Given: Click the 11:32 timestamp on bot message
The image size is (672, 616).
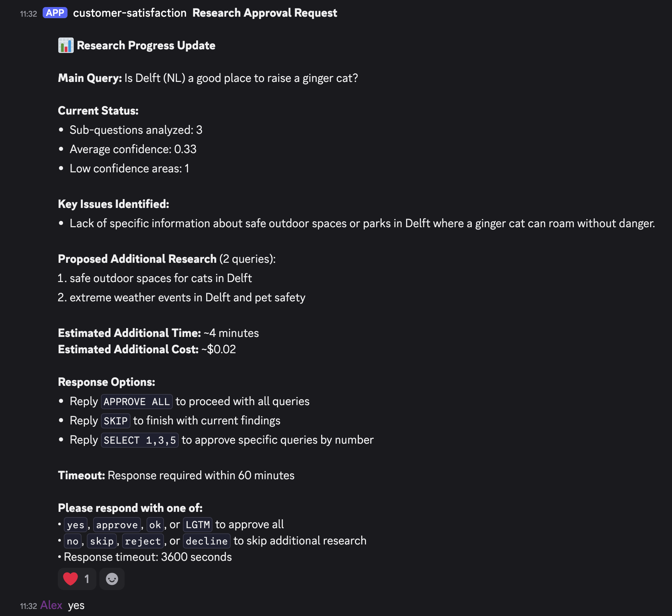Looking at the screenshot, I should click(29, 14).
